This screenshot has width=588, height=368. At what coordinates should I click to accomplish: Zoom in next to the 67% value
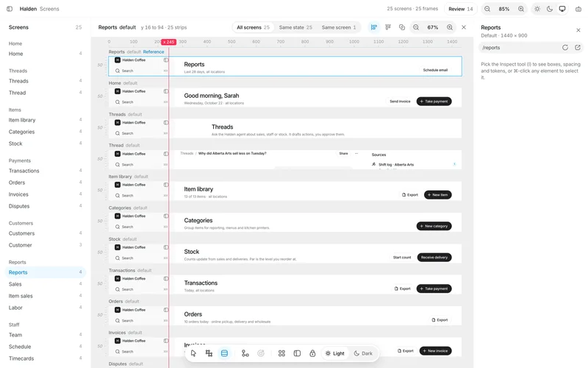click(x=450, y=27)
